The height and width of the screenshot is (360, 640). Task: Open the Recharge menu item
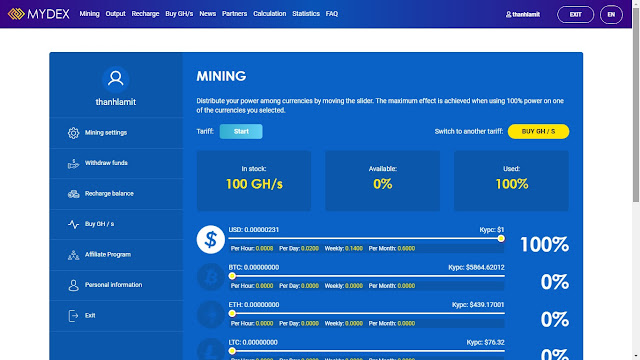145,14
